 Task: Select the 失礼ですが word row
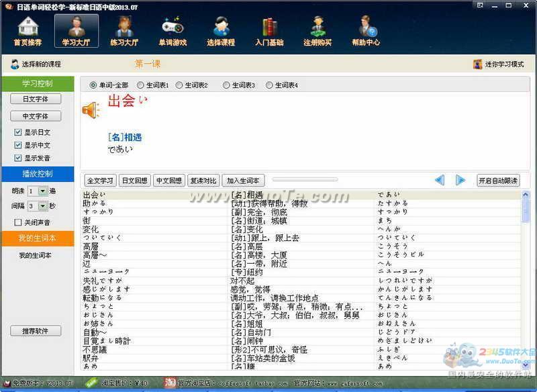pyautogui.click(x=301, y=281)
